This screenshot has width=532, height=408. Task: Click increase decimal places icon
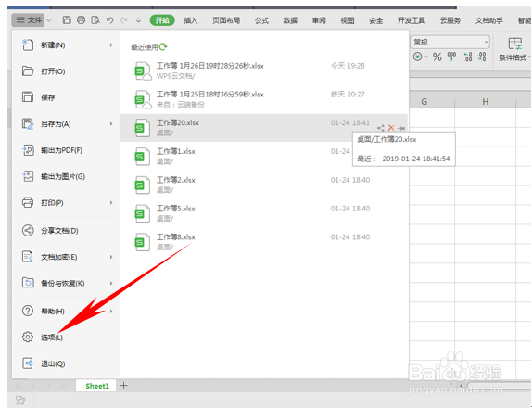pos(468,57)
